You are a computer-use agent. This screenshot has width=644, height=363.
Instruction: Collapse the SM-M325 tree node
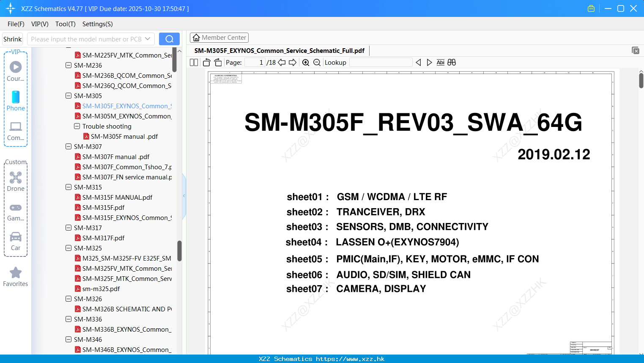point(69,248)
